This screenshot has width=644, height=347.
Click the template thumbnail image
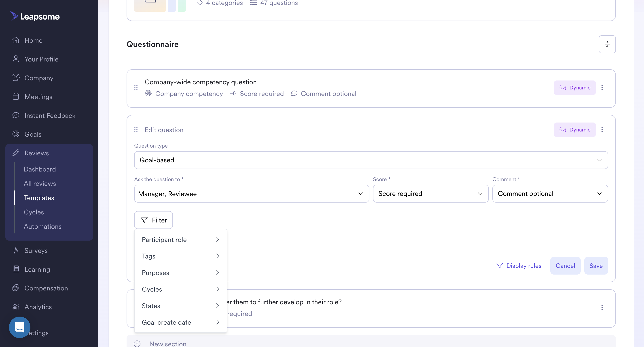coord(160,6)
